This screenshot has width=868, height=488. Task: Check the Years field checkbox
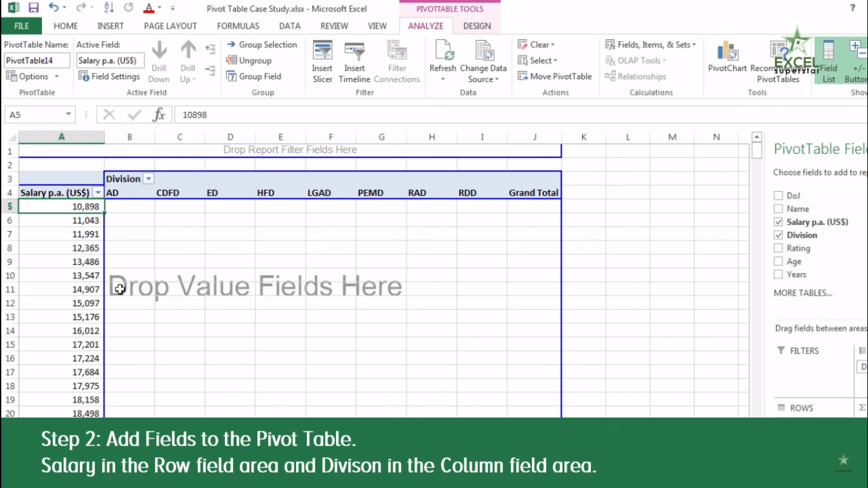tap(778, 274)
